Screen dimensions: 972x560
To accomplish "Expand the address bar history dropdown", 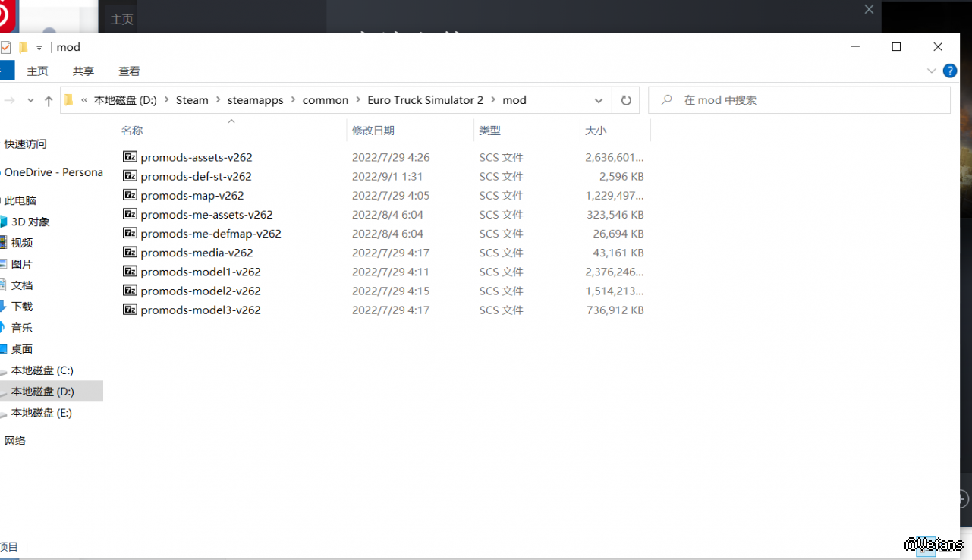I will coord(599,100).
